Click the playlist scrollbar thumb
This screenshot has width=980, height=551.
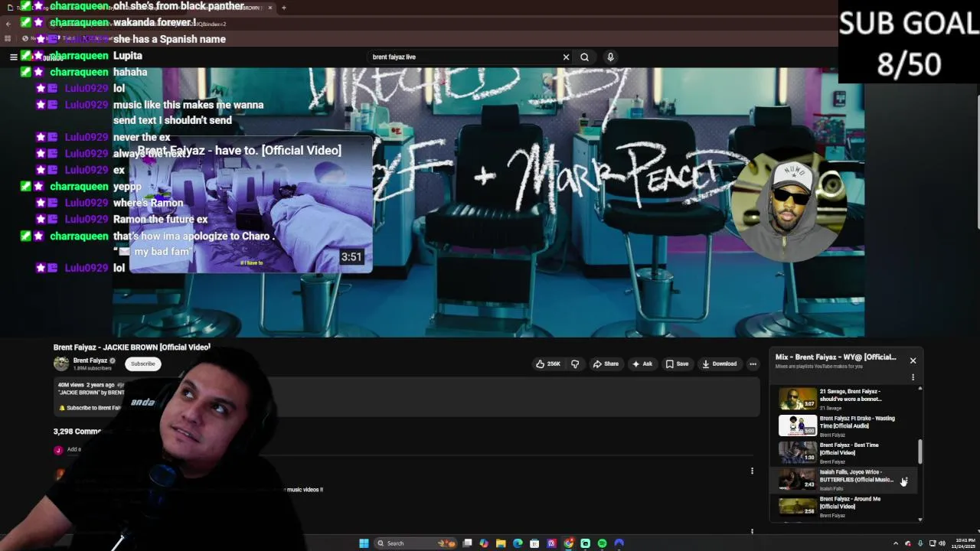(x=920, y=452)
